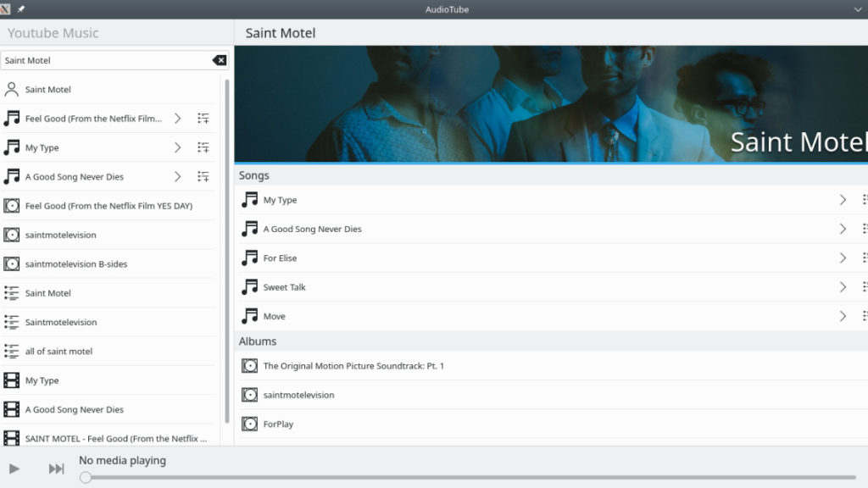Click arrow beside 'Move' in Songs list
Image resolution: width=868 pixels, height=488 pixels.
coord(843,316)
